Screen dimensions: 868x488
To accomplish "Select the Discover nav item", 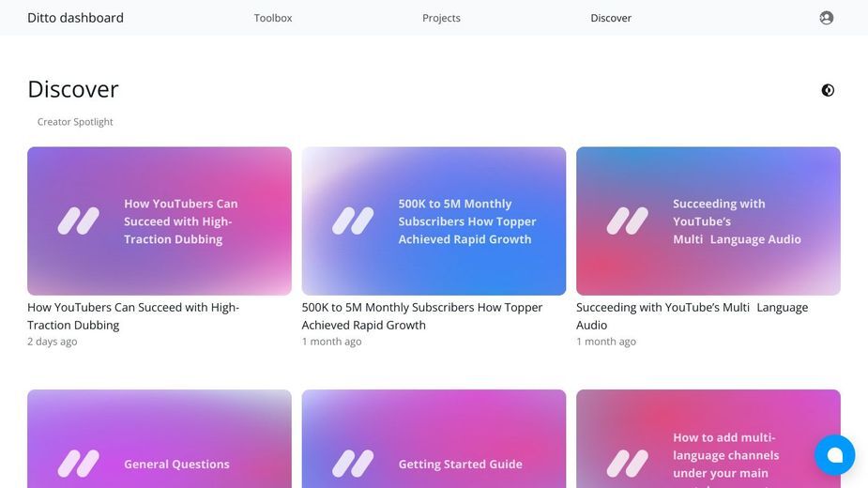I will click(x=611, y=18).
